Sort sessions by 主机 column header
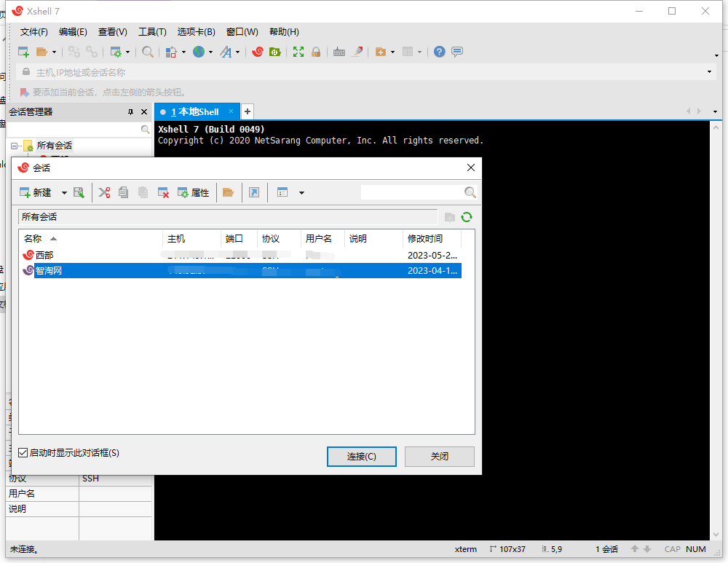Viewport: 728px width, 563px height. 191,238
